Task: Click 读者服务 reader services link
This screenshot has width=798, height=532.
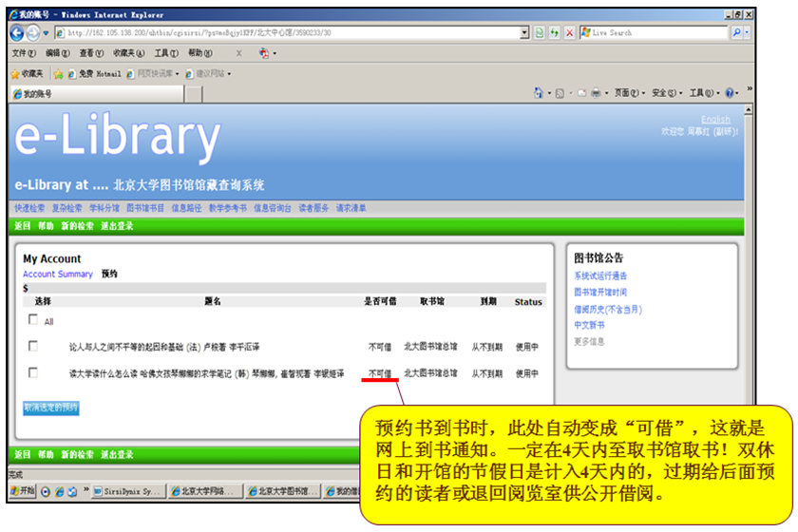Action: pos(313,208)
